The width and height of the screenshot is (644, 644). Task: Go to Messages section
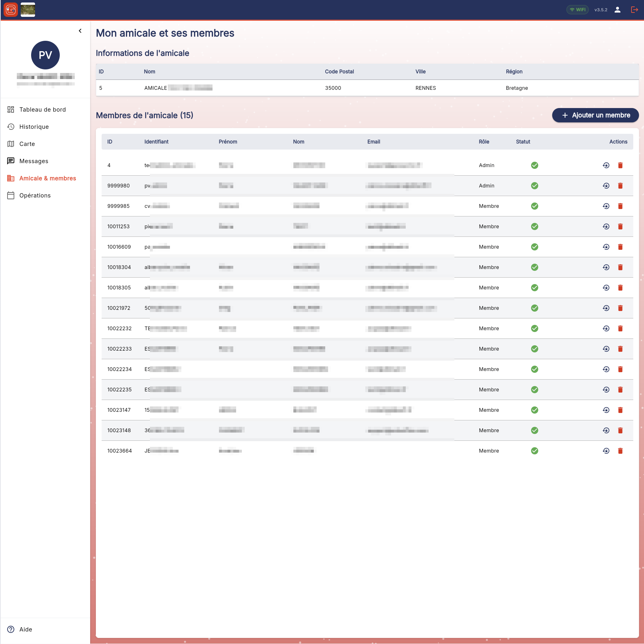tap(34, 161)
